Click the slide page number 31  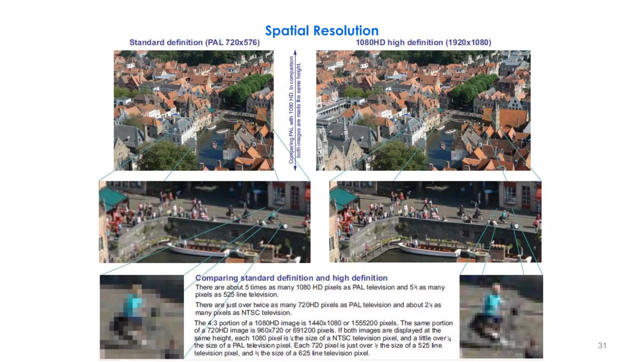pos(602,346)
